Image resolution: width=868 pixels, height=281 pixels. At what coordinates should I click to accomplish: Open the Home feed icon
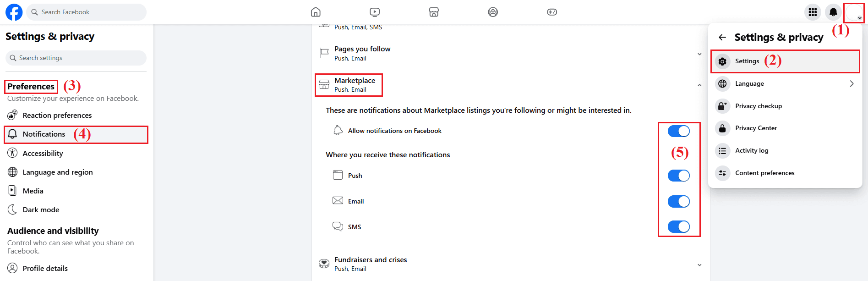[x=316, y=12]
